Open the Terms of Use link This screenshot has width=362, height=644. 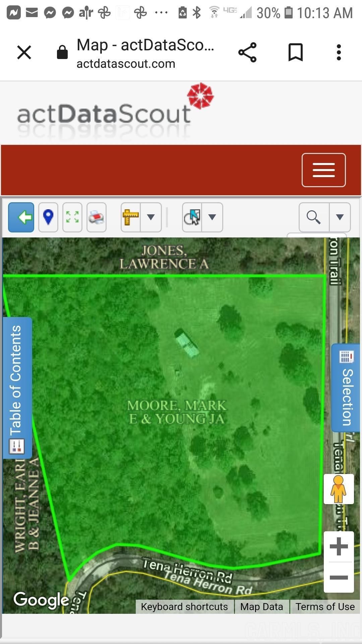click(325, 607)
